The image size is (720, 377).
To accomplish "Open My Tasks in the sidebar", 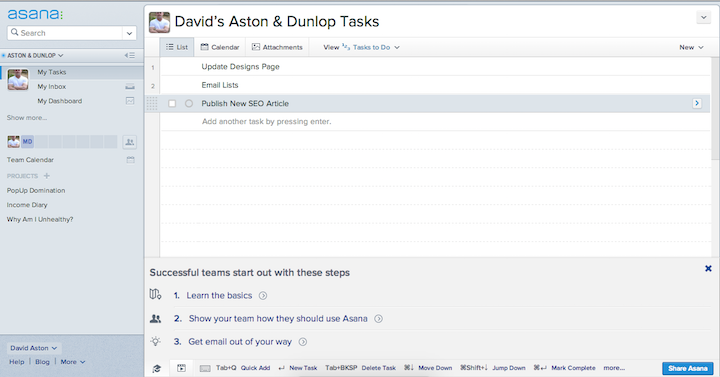I will point(52,72).
